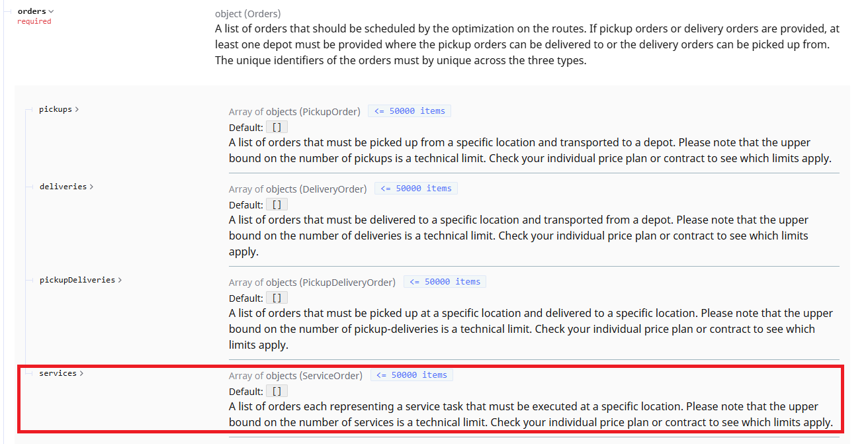The height and width of the screenshot is (444, 868).
Task: Click the 'Array of objects (ServiceOrder)' type text
Action: coord(296,375)
